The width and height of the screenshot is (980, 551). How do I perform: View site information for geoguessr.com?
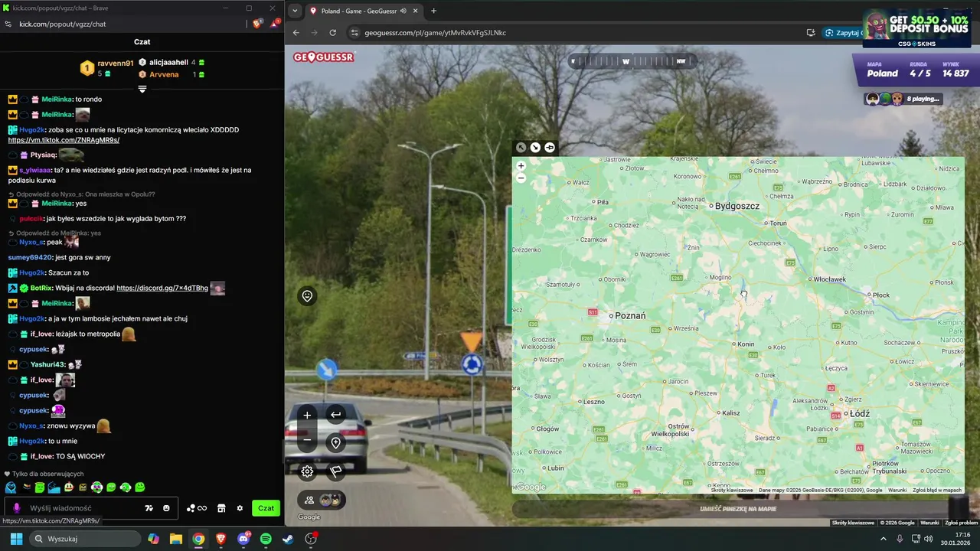354,33
